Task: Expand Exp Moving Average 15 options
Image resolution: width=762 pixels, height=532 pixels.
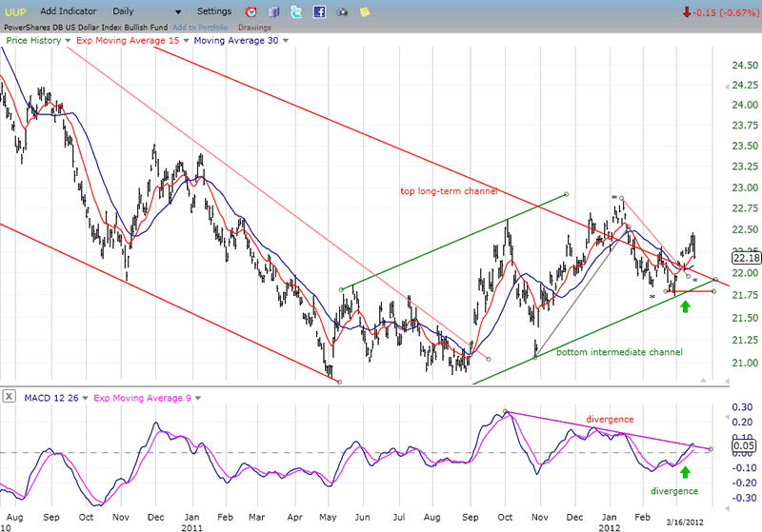Action: [x=184, y=41]
